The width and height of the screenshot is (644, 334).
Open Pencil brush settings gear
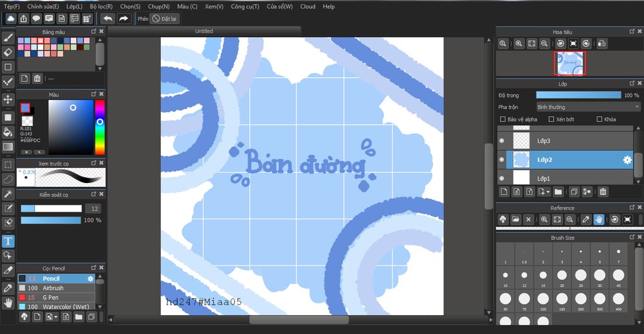tap(91, 279)
